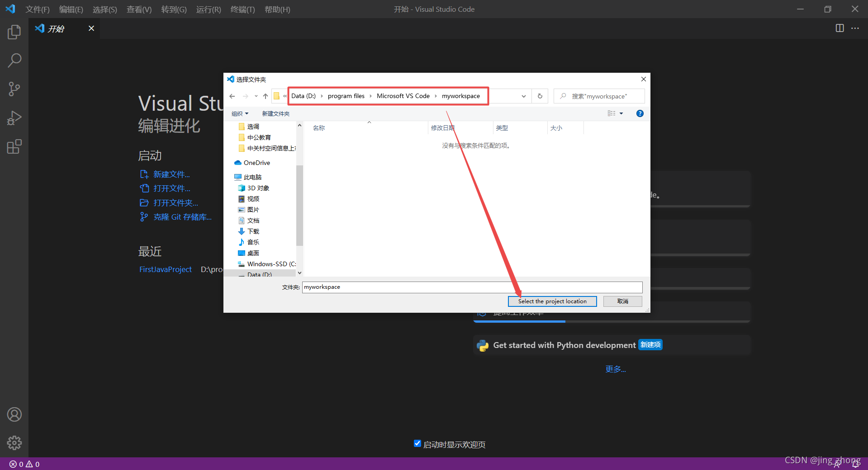Select OneDrive in the navigation tree
868x470 pixels.
pos(256,163)
